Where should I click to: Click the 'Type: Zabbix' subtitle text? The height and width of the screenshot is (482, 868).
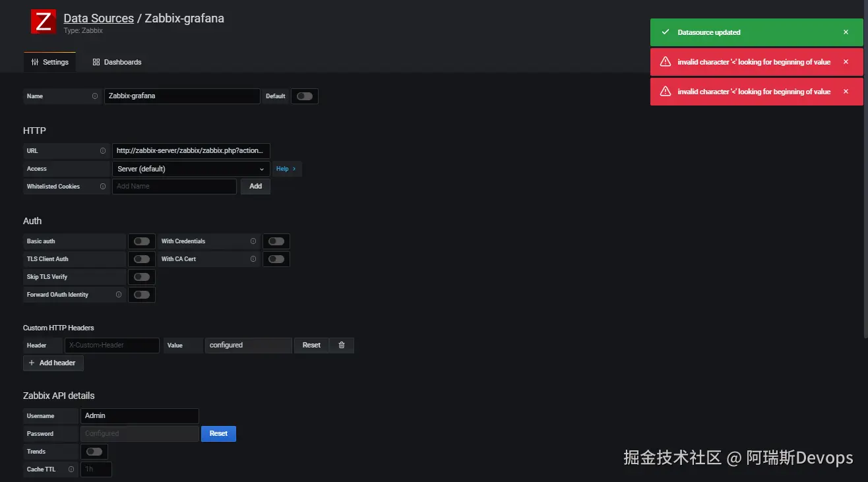[x=83, y=30]
